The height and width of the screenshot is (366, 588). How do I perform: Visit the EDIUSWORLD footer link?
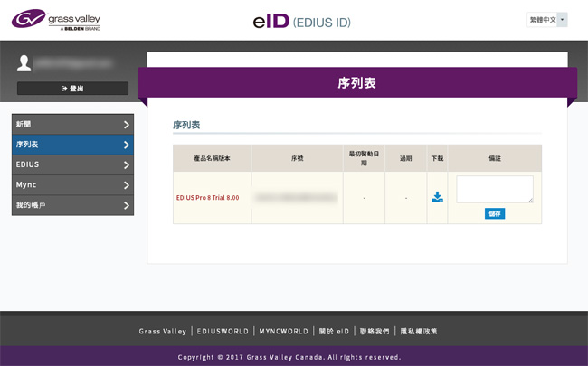click(223, 332)
